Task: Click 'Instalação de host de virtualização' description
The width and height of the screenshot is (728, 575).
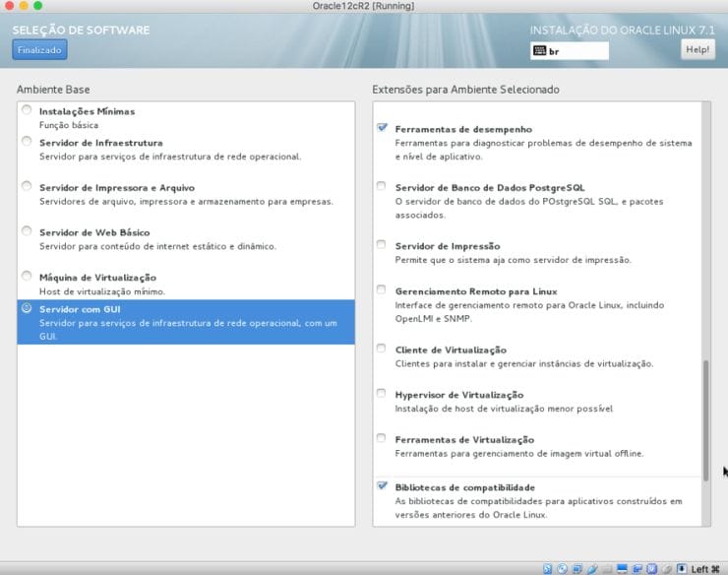Action: pos(504,409)
